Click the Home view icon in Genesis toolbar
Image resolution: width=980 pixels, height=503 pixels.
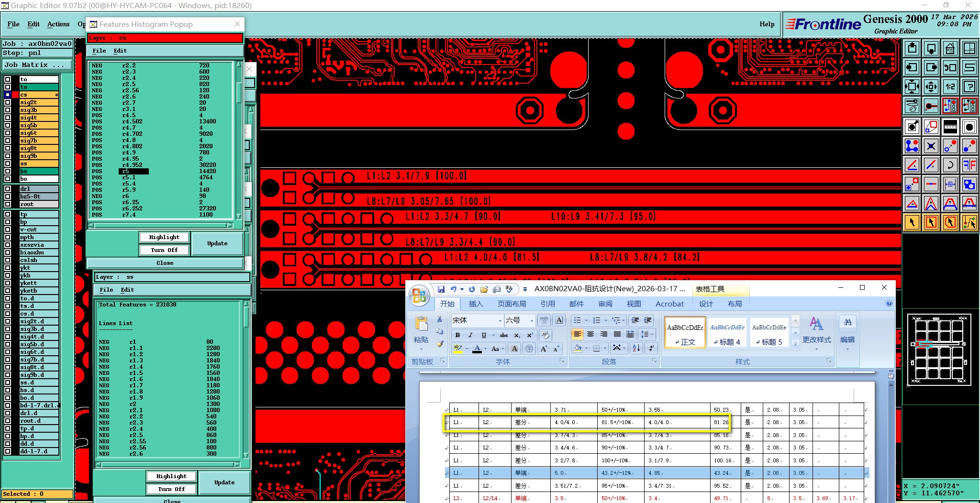[950, 48]
